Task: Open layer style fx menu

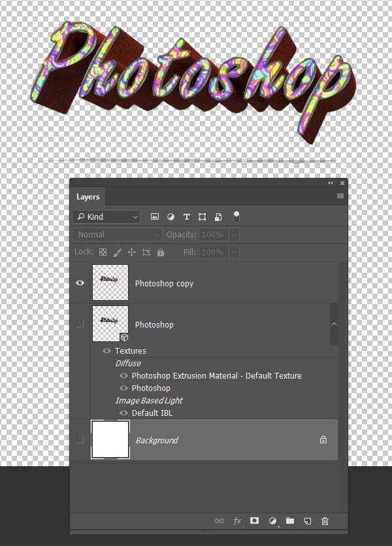Action: pos(237,521)
